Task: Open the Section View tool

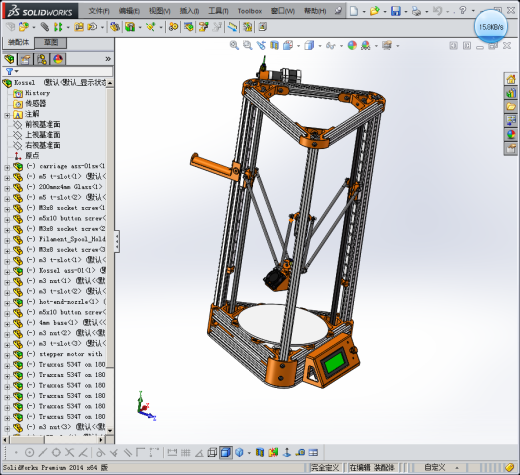Action: (x=274, y=45)
